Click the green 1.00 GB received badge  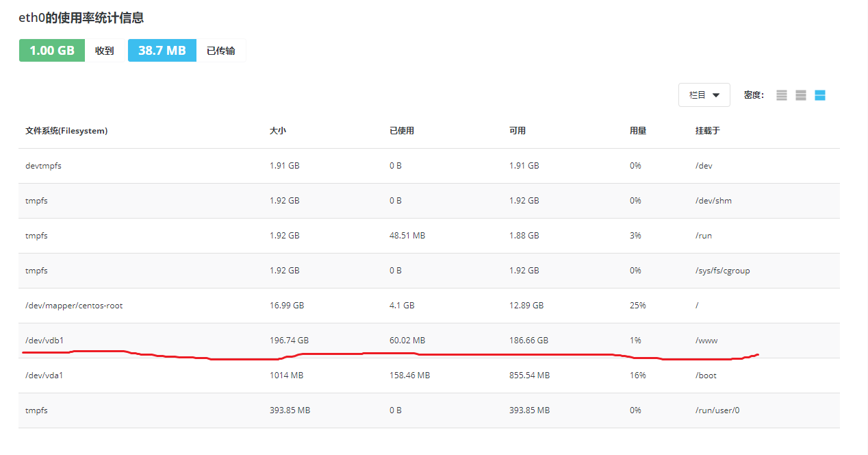click(x=52, y=51)
